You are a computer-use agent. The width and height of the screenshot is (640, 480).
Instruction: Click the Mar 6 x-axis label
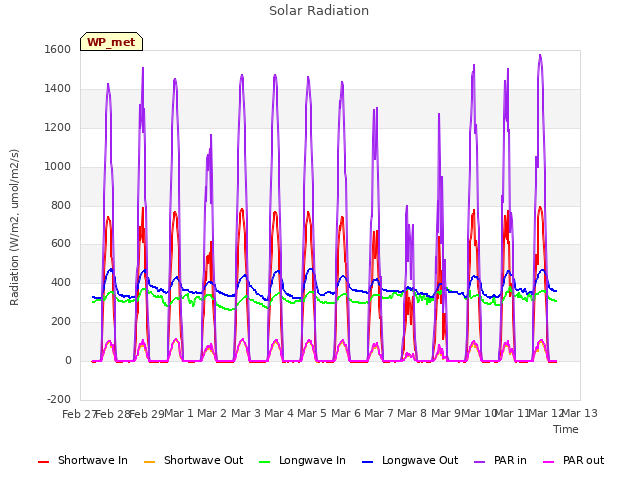[346, 413]
